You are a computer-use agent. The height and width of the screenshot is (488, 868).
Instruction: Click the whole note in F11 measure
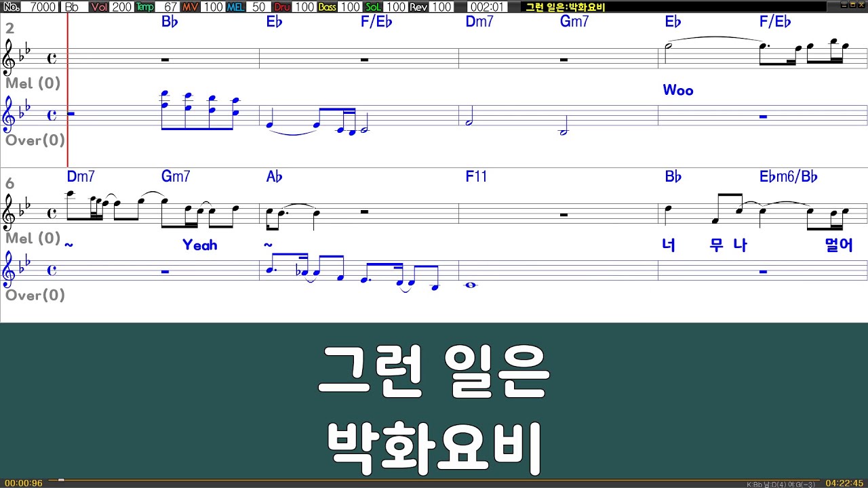pyautogui.click(x=471, y=285)
